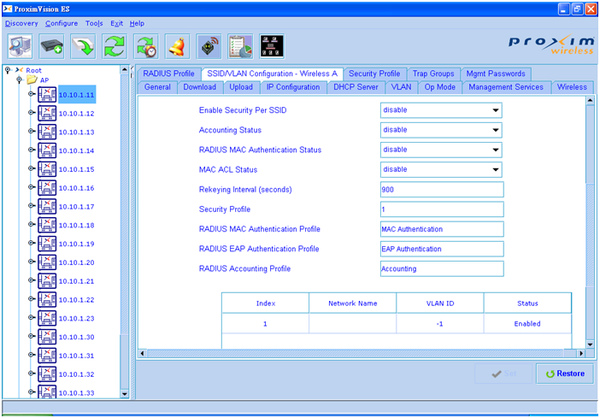This screenshot has height=418, width=600.
Task: Select device 10.10.1.19 in tree
Action: [x=77, y=244]
